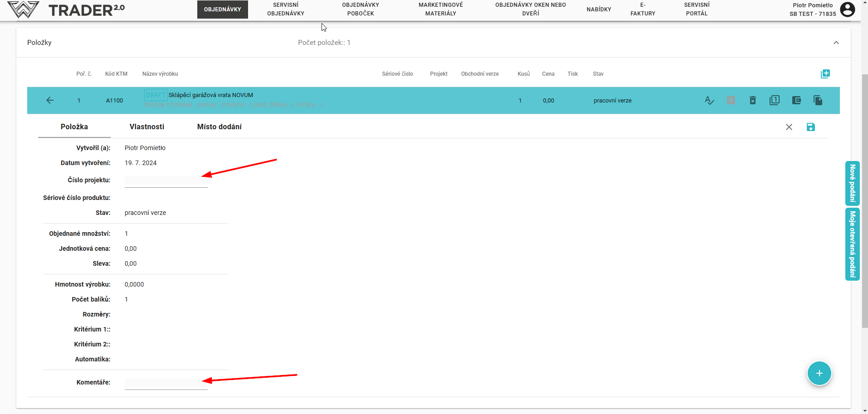Click the spellcheck icon in item row
Screen dimensions: 868x414
click(x=709, y=100)
